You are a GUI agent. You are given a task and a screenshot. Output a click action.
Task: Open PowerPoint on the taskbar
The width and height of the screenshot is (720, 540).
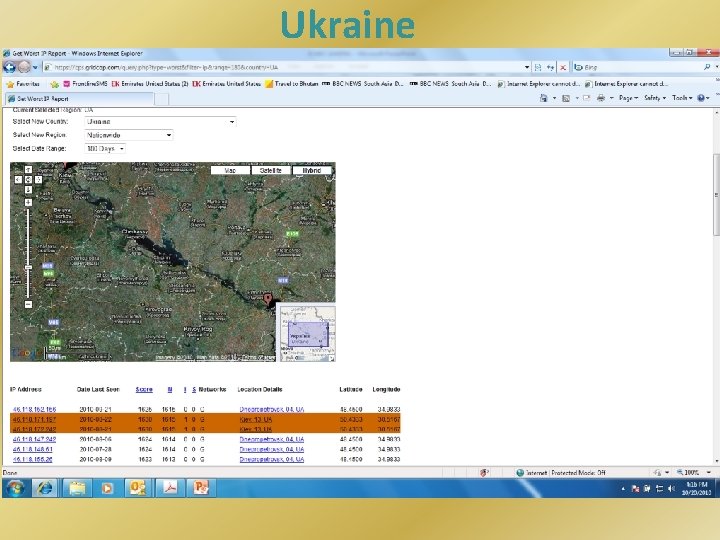(x=201, y=488)
